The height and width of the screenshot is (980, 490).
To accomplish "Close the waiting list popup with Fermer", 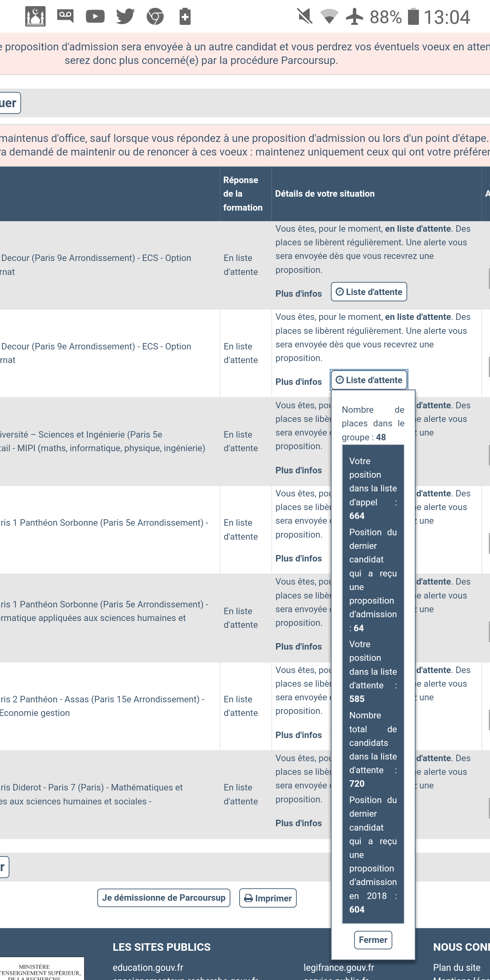I will (x=373, y=940).
